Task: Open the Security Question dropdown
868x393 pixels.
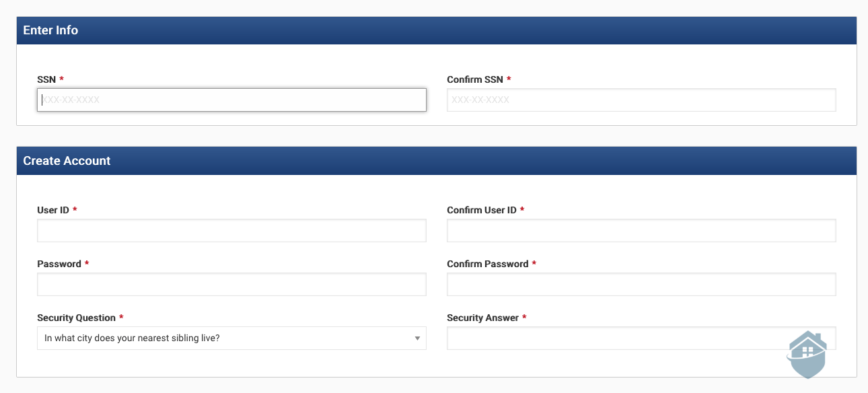Action: (x=231, y=338)
